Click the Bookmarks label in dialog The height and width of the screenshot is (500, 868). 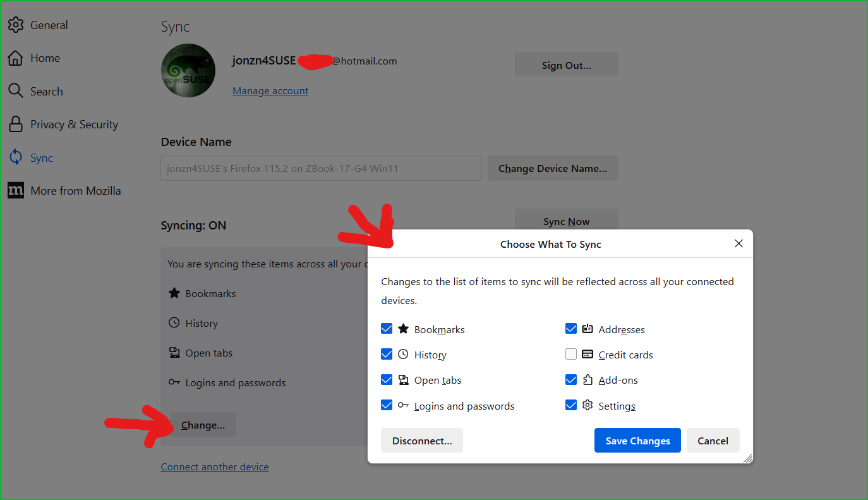pyautogui.click(x=440, y=329)
